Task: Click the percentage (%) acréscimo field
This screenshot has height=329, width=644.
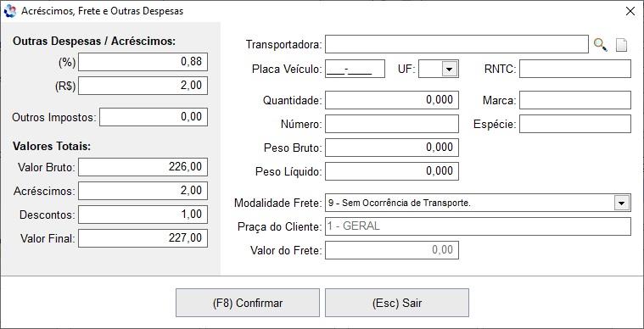Action: 143,62
